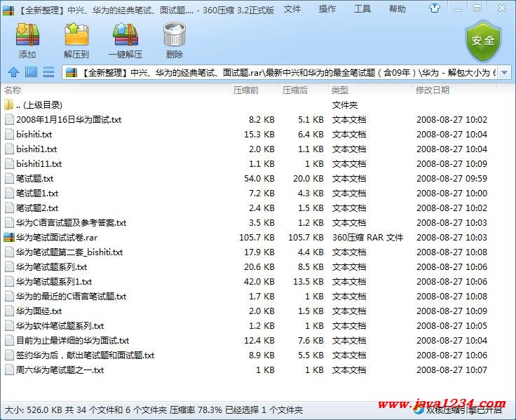
Task: Click the green 安全 shield badge
Action: coord(483,41)
